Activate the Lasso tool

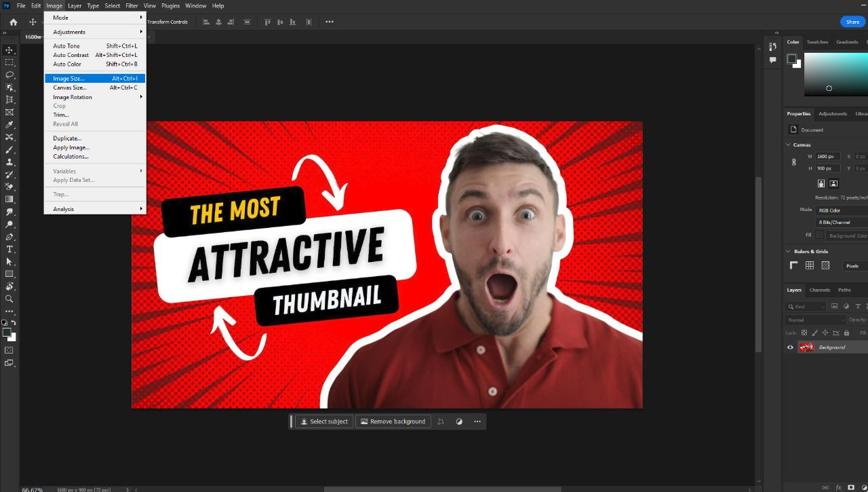(x=9, y=75)
